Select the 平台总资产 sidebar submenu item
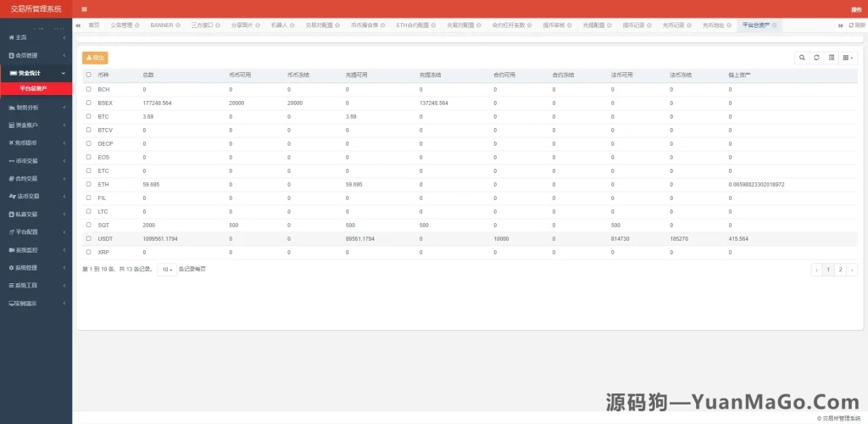This screenshot has height=424, width=868. pos(36,88)
